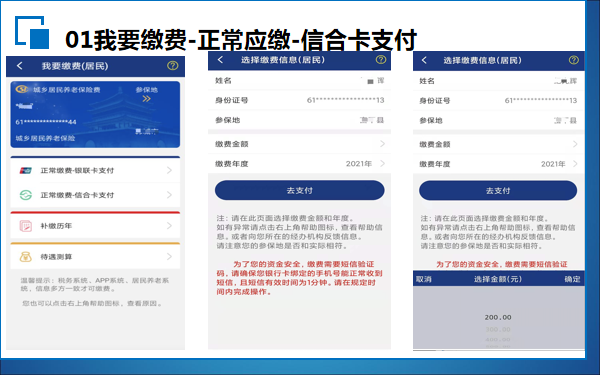Click 身份证号 row on middle screen
The image size is (600, 375).
pyautogui.click(x=299, y=100)
